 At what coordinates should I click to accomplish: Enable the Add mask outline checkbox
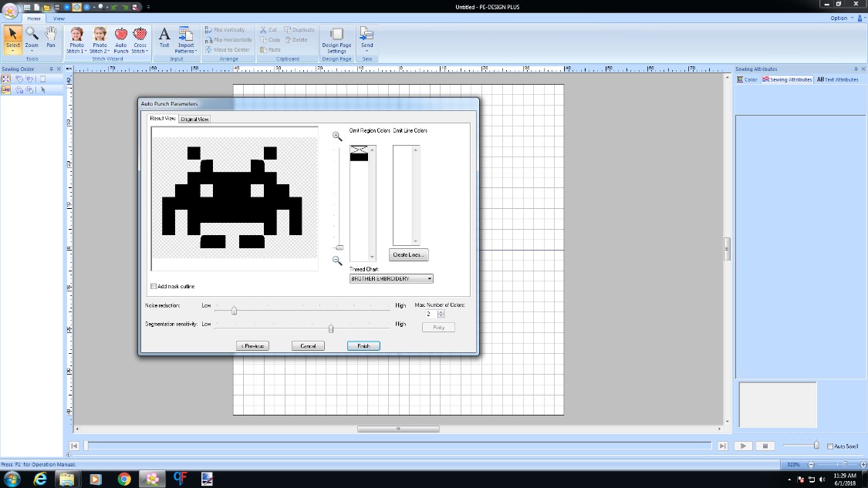[x=154, y=286]
